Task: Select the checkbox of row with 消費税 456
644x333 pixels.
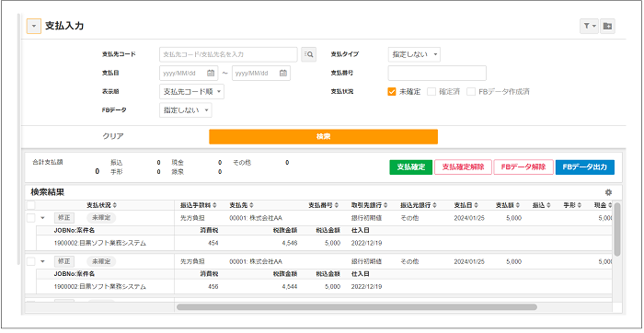Action: click(x=30, y=261)
